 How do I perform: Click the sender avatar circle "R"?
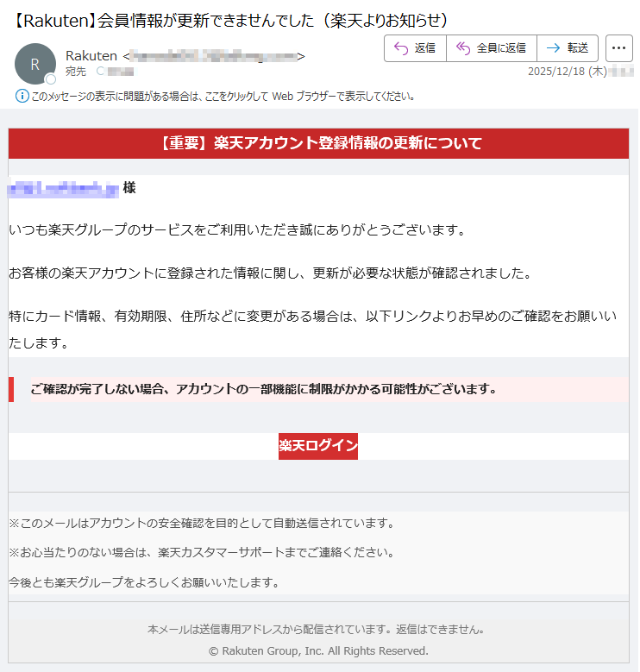[35, 64]
